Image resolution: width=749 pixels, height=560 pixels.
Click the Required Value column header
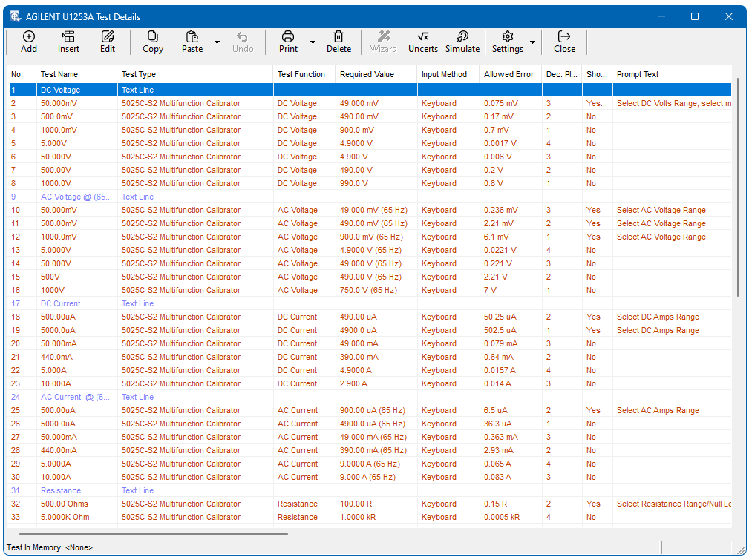click(367, 74)
